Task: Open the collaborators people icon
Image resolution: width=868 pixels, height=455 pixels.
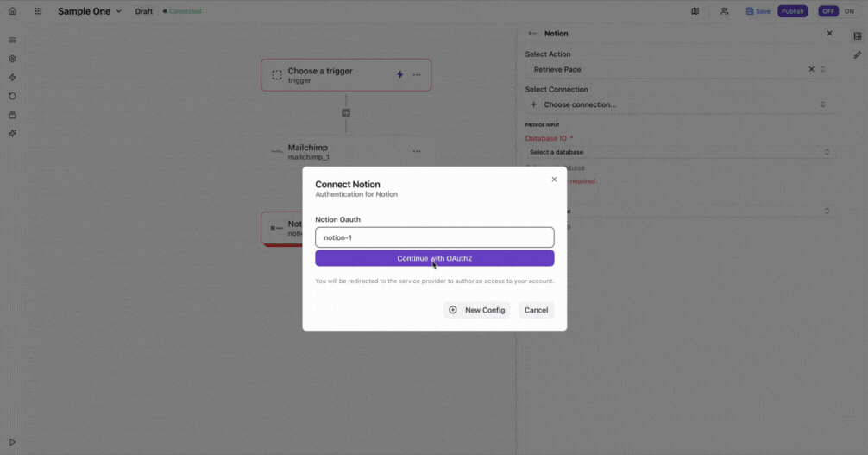Action: point(725,11)
